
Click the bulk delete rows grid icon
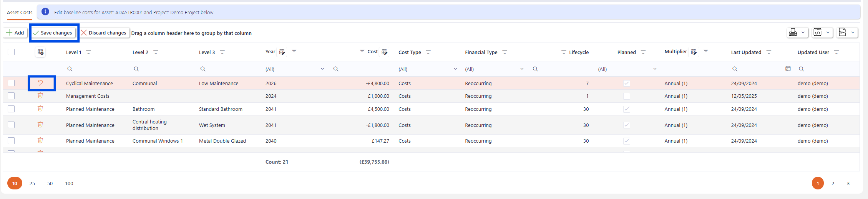[40, 52]
